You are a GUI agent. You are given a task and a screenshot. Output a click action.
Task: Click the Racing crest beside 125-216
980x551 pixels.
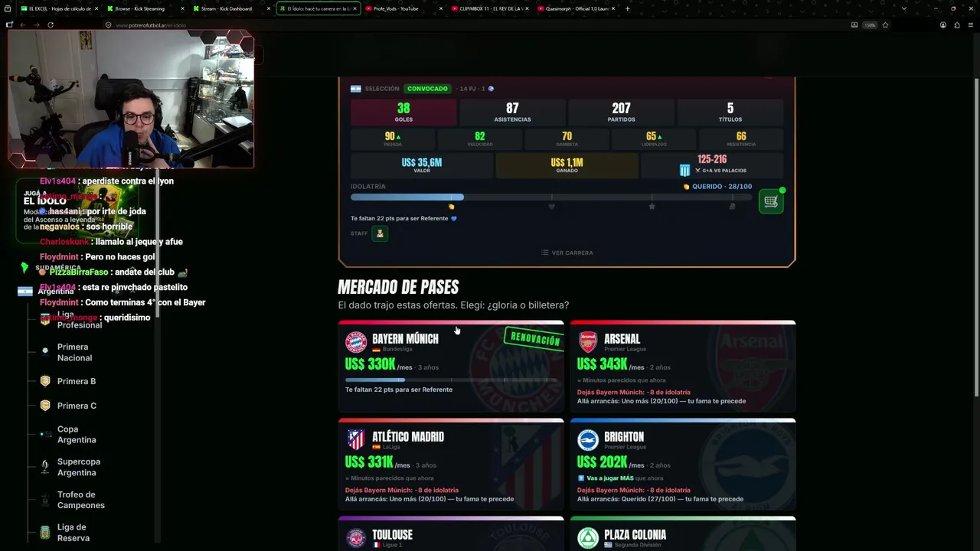pos(685,170)
